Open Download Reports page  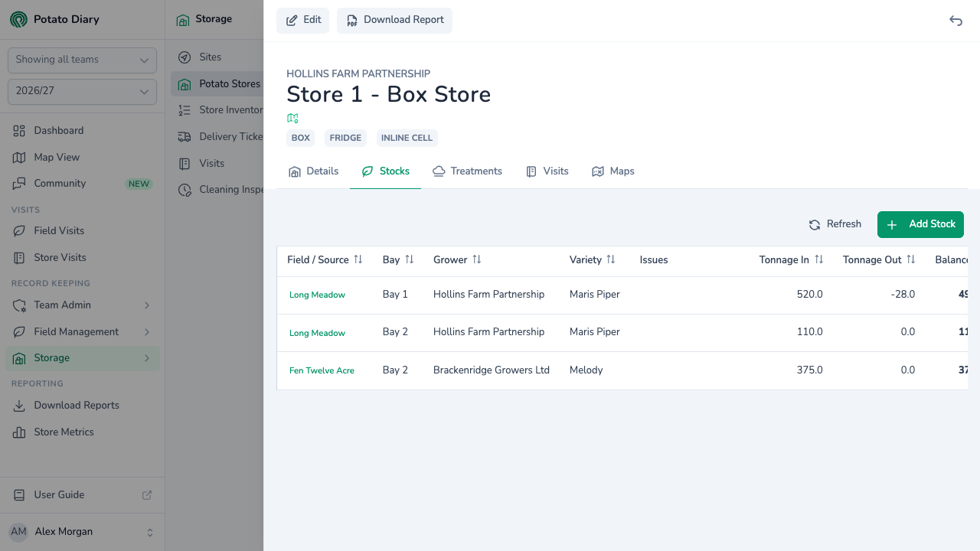(83, 406)
